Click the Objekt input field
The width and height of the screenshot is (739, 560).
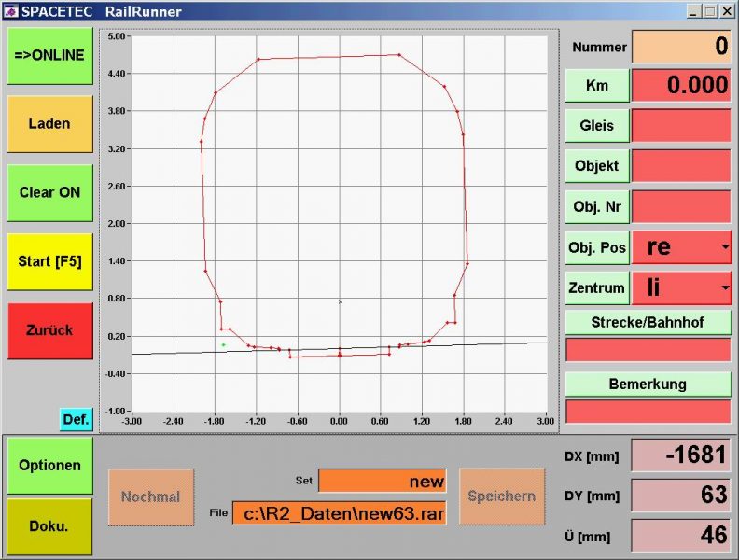(x=681, y=166)
